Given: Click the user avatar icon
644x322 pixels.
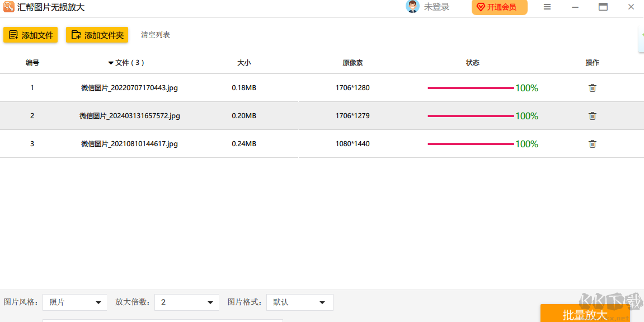Looking at the screenshot, I should (412, 7).
